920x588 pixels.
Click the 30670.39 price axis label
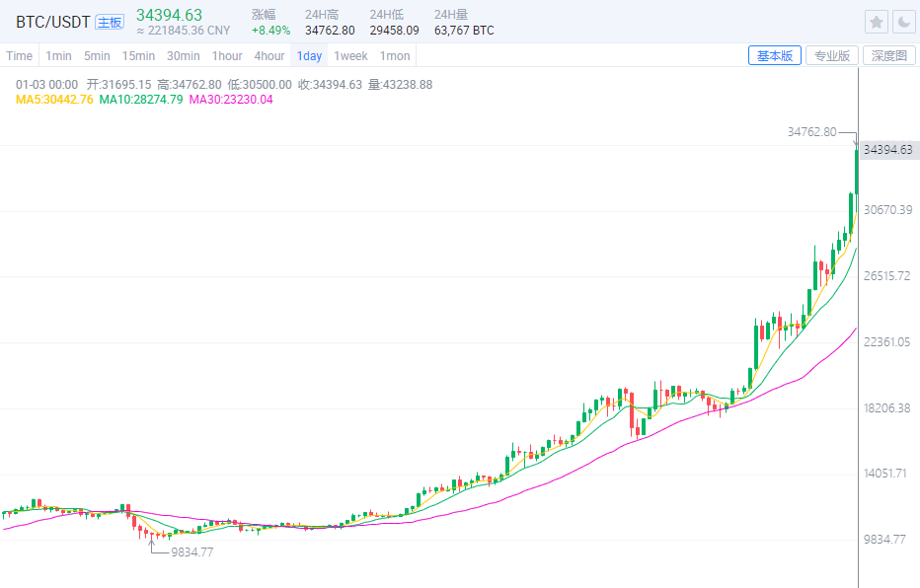click(887, 210)
